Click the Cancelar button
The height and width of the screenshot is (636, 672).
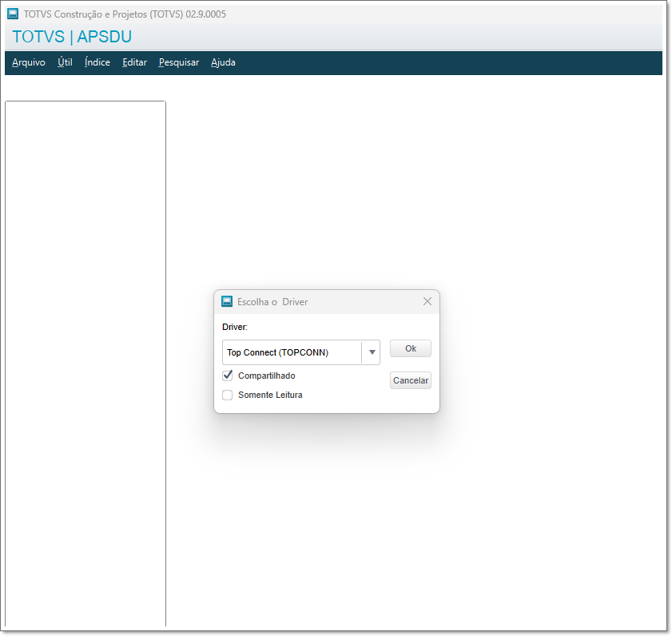[411, 380]
